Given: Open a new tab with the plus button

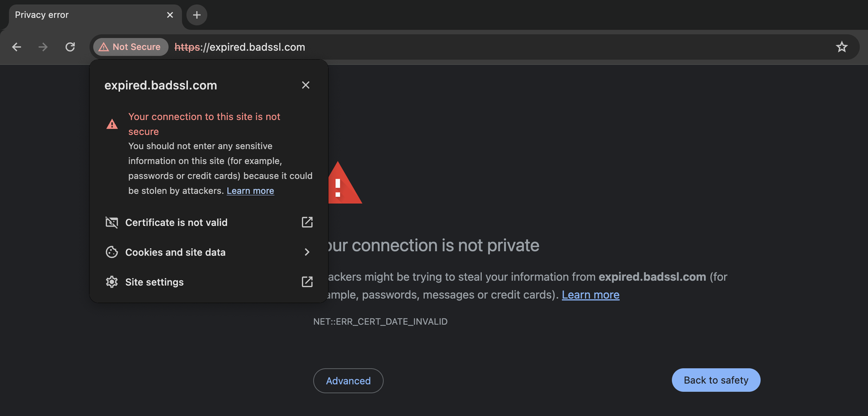Looking at the screenshot, I should coord(197,15).
